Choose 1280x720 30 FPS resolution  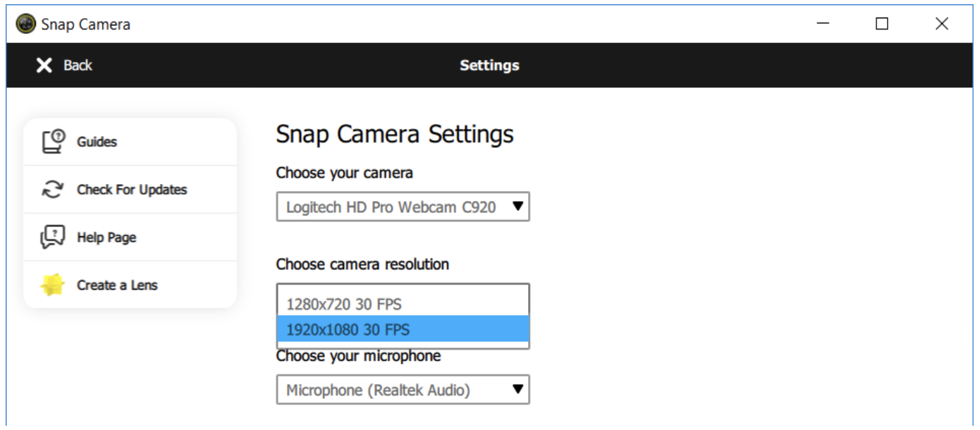pos(403,304)
